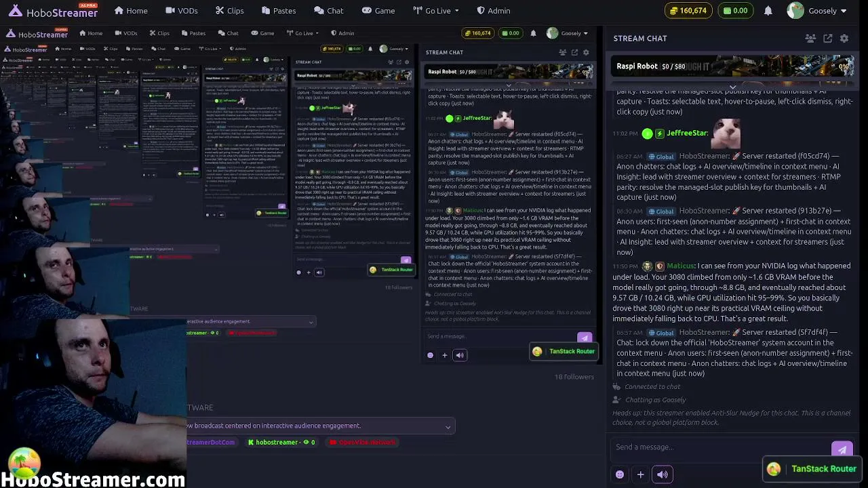Image resolution: width=868 pixels, height=488 pixels.
Task: Click the '18 followers' count text
Action: coord(574,377)
